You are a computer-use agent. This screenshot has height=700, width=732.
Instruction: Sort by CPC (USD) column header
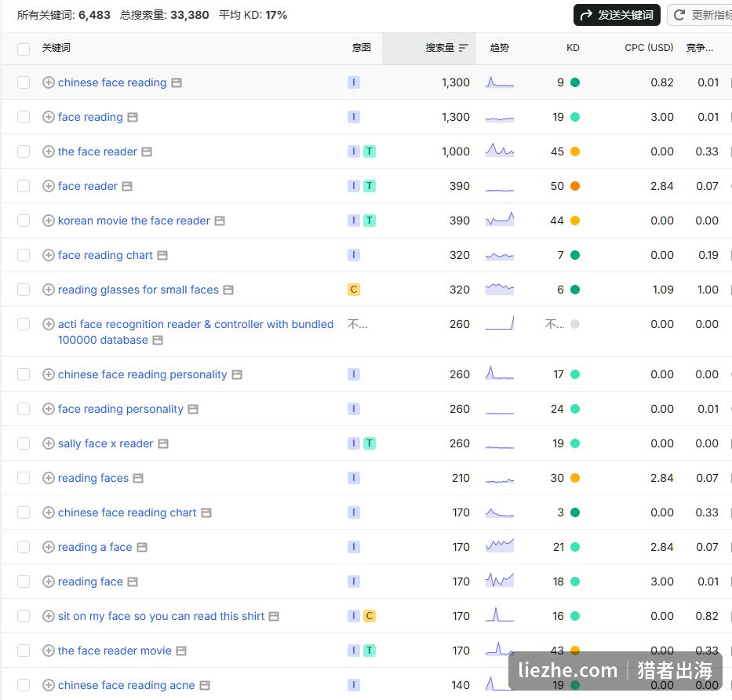(649, 48)
